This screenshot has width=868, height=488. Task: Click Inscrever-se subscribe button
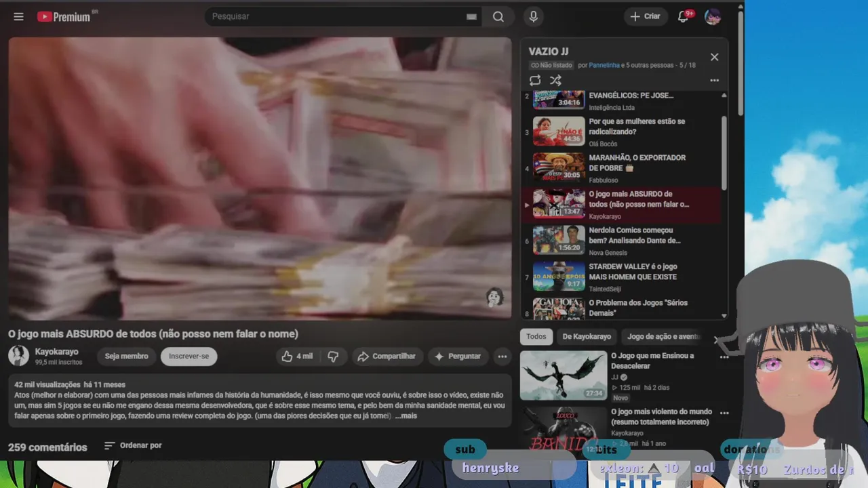[x=189, y=356]
